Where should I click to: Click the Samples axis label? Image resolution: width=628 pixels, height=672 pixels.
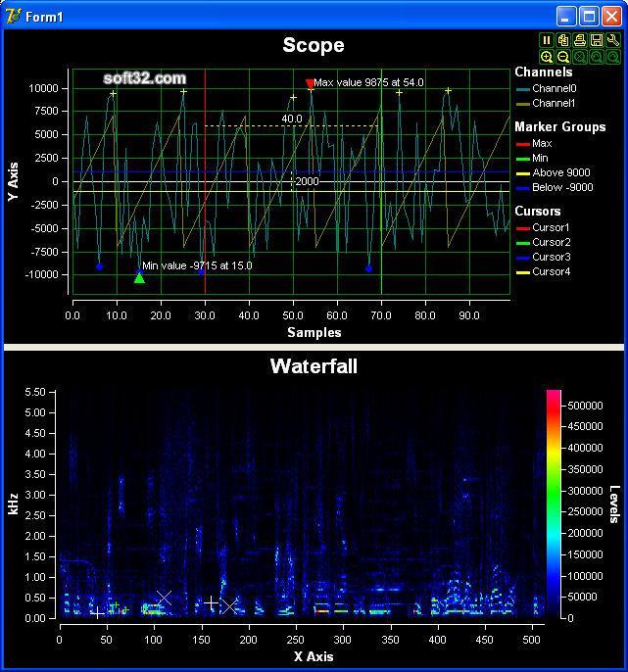point(314,332)
